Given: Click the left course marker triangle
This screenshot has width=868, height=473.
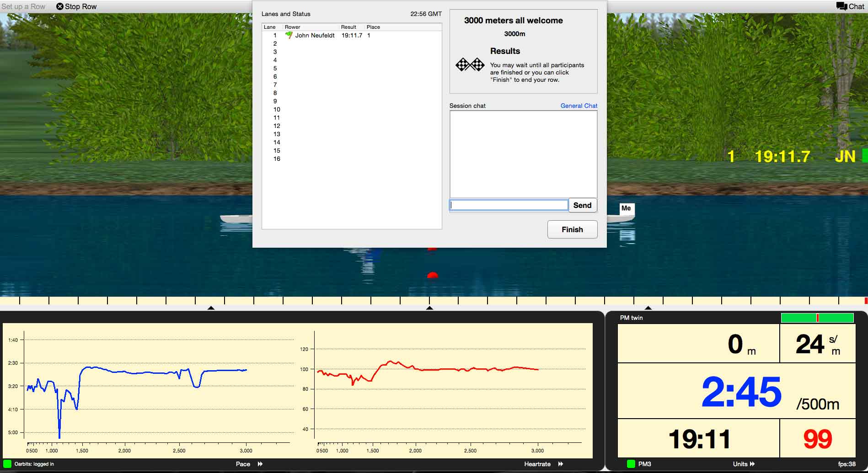Looking at the screenshot, I should click(x=211, y=308).
